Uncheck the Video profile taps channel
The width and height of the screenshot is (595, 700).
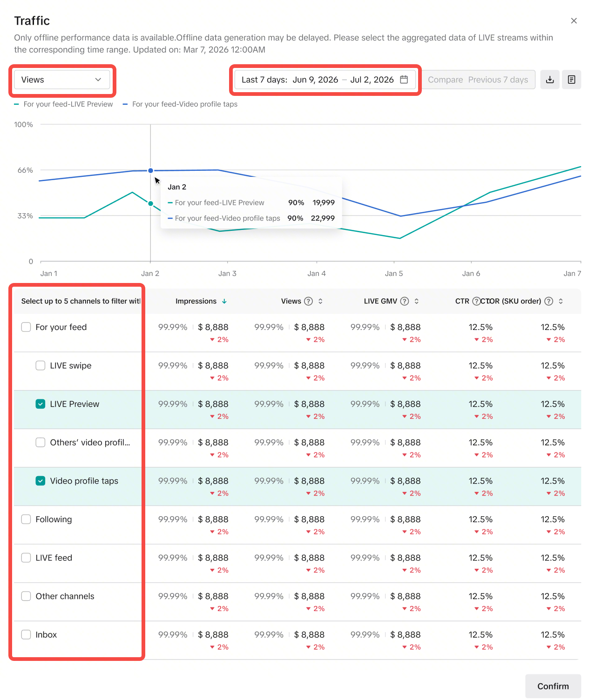41,481
